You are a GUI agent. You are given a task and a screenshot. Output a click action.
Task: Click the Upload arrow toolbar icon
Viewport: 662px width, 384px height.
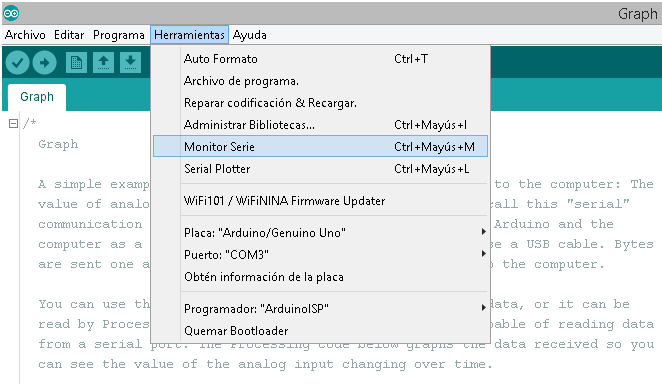pos(44,63)
